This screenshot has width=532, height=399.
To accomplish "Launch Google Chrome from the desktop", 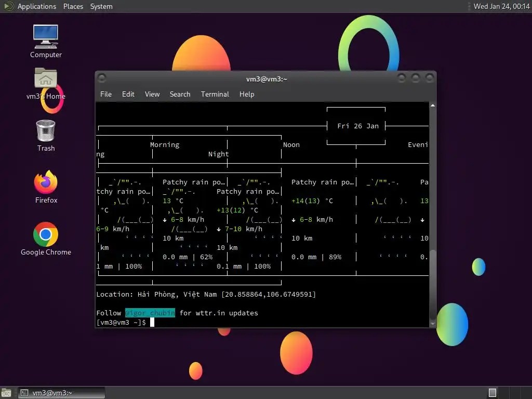I will point(46,239).
